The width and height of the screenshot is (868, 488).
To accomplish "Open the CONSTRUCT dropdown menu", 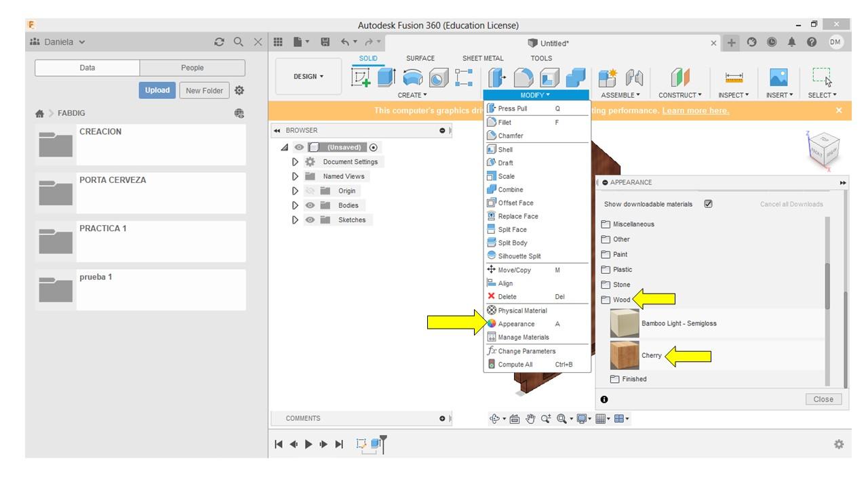I will pyautogui.click(x=680, y=96).
